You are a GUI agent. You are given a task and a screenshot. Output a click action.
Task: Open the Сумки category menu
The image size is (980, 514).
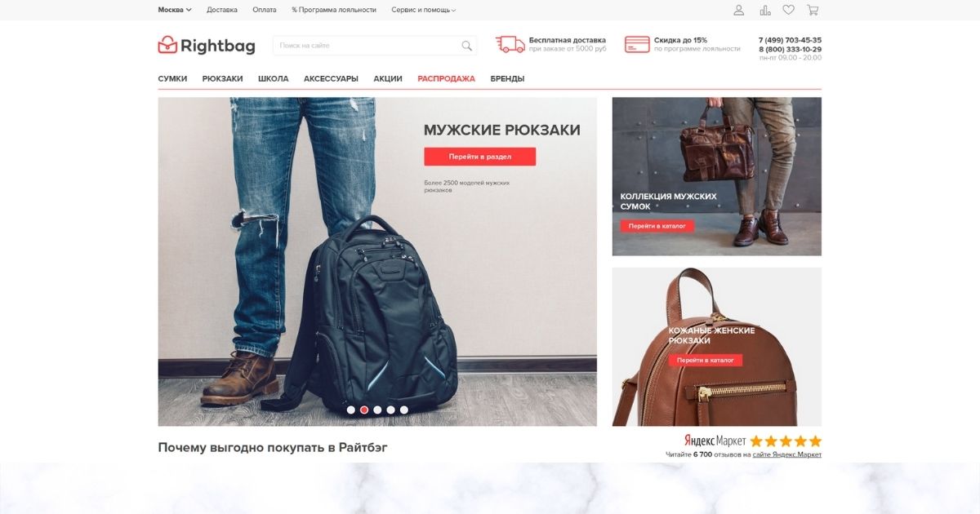tap(172, 79)
